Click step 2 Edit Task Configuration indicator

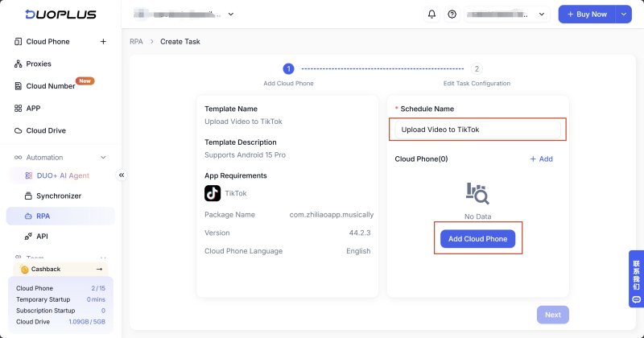[x=477, y=68]
